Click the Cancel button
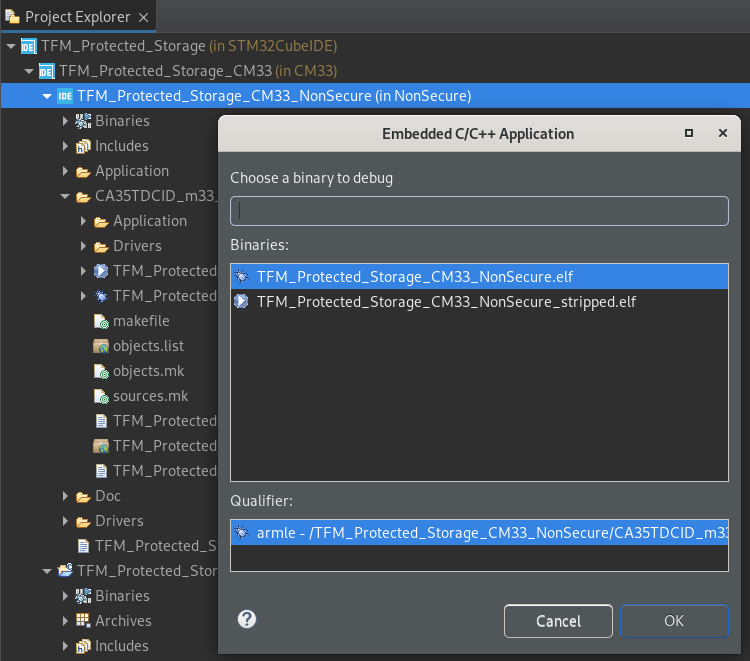This screenshot has height=661, width=750. (558, 621)
